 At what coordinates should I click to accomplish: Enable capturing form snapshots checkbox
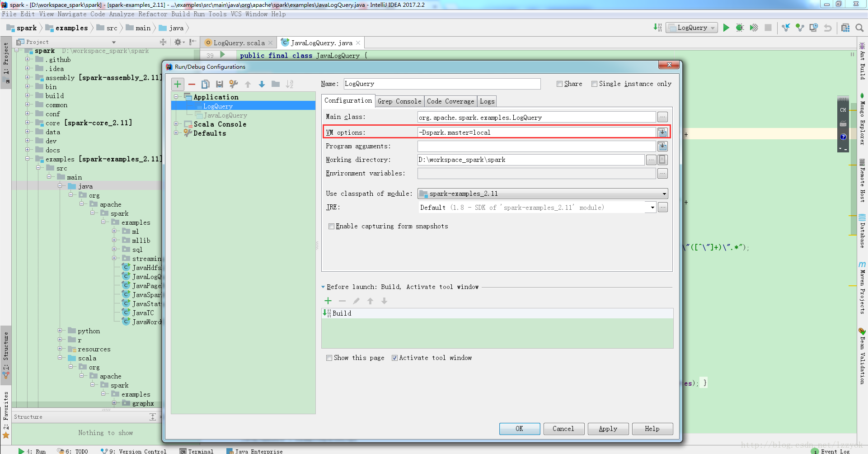(x=331, y=226)
